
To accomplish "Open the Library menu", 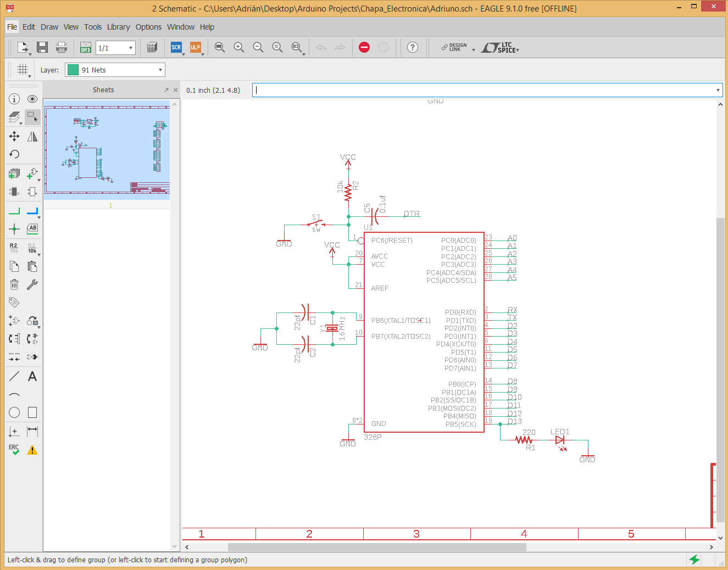I will pyautogui.click(x=118, y=27).
